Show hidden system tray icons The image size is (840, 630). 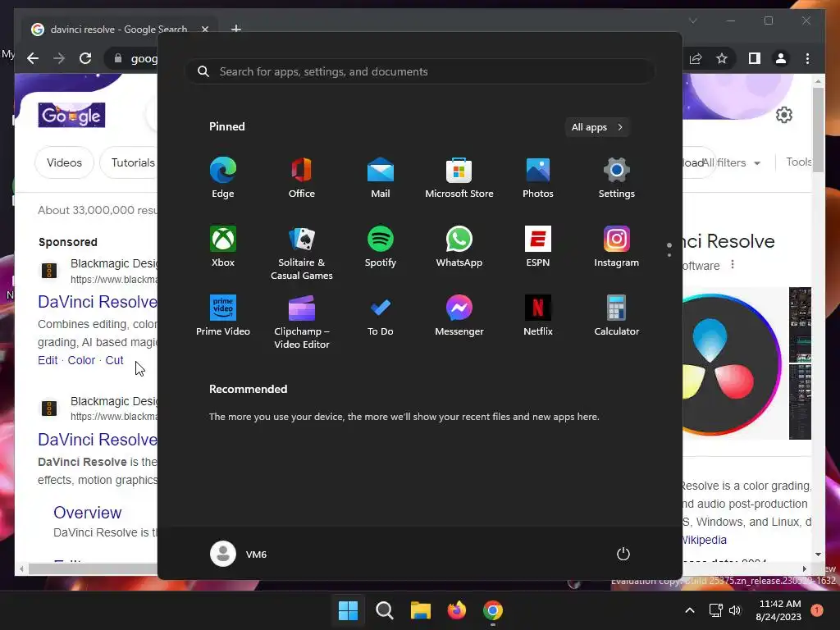coord(690,610)
